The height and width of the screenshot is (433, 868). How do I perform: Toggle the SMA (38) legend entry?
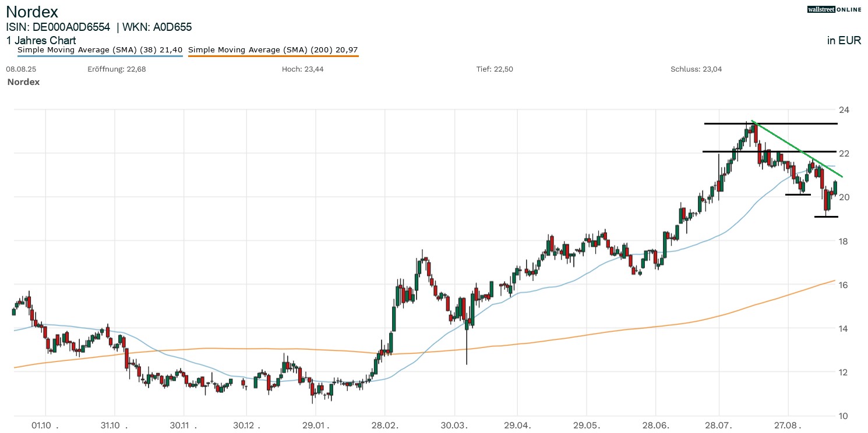[x=100, y=50]
